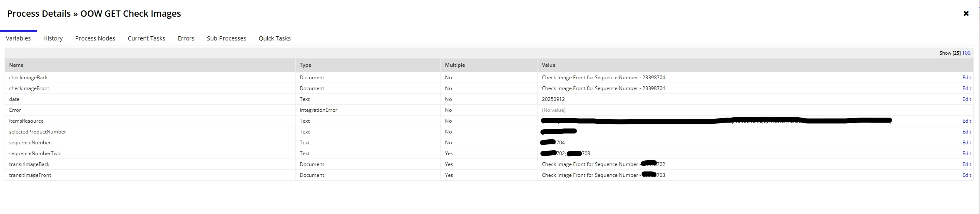This screenshot has height=214, width=980.
Task: Edit the checkImageFront variable
Action: [x=967, y=88]
